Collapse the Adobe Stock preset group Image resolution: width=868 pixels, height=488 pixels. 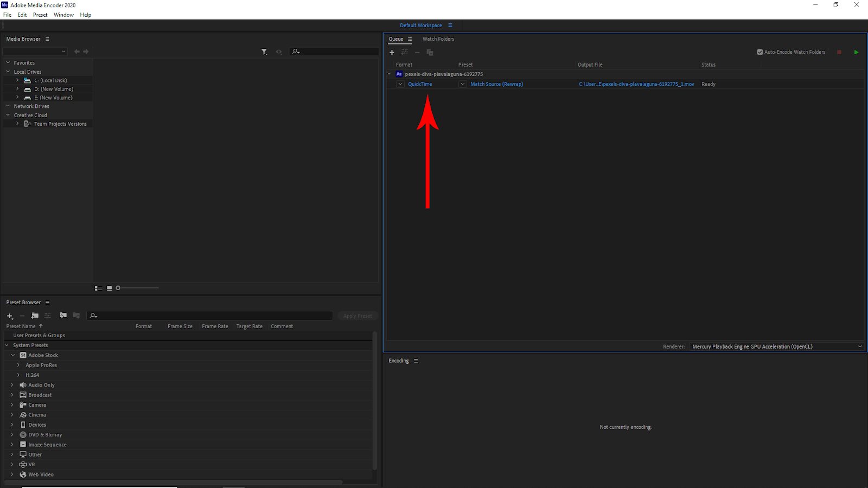13,355
